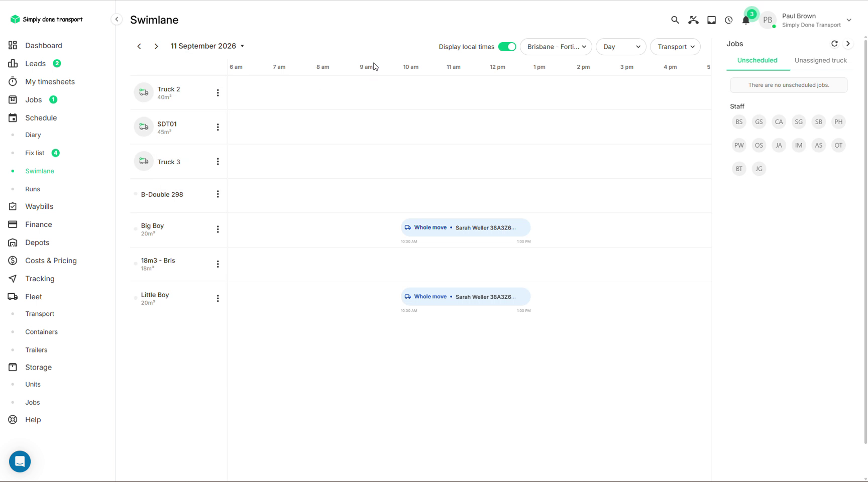Open Jobs in the sidebar

point(34,100)
